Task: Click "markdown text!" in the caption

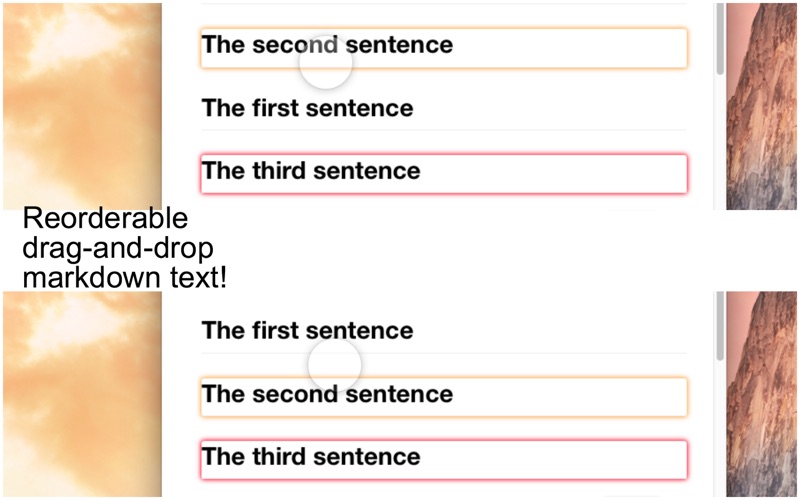Action: pos(125,278)
